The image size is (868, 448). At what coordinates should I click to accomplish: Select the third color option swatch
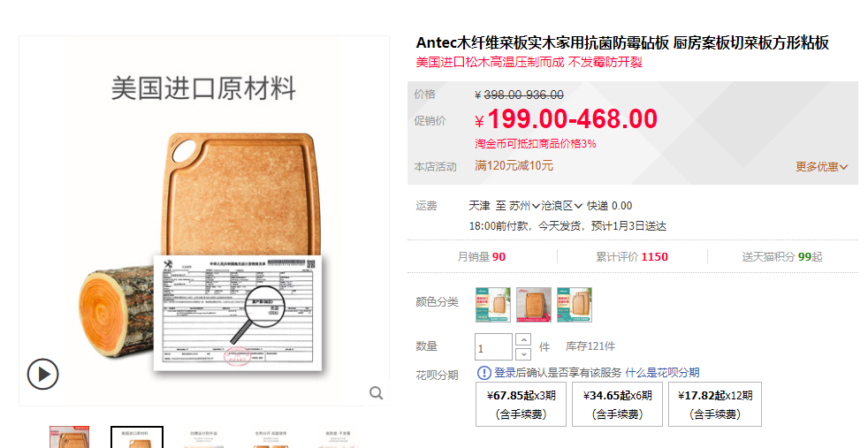(575, 305)
